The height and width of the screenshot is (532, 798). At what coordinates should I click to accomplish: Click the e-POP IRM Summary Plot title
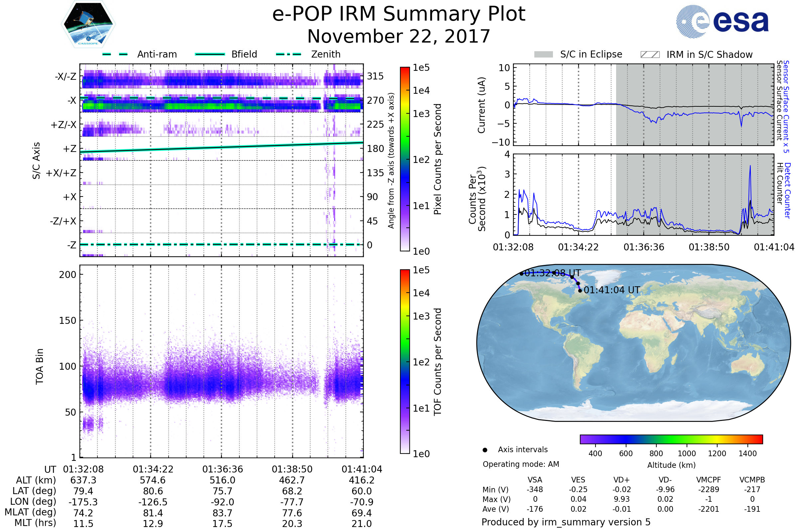pos(399,14)
